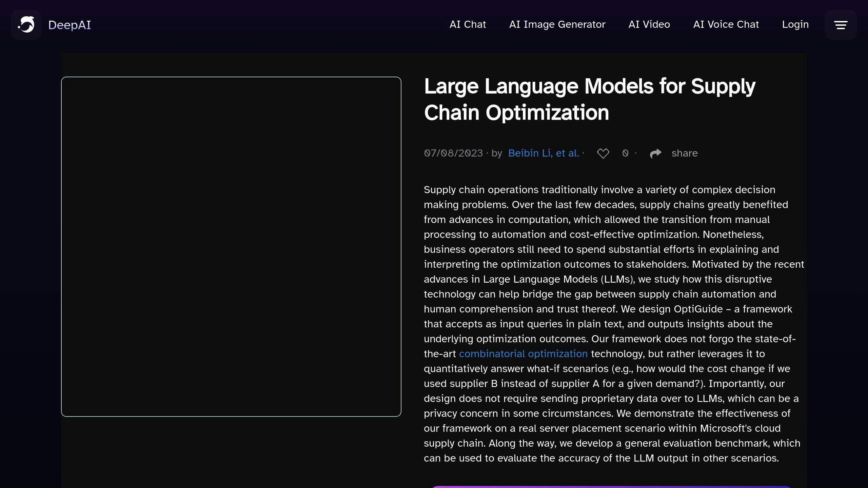868x488 pixels.
Task: View author Beibin Li, et al.
Action: click(x=544, y=153)
